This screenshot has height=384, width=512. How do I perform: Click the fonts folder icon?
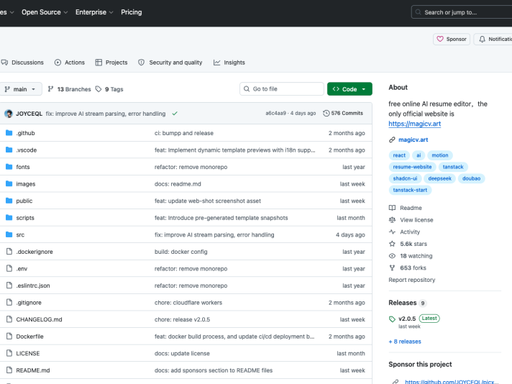(x=9, y=167)
